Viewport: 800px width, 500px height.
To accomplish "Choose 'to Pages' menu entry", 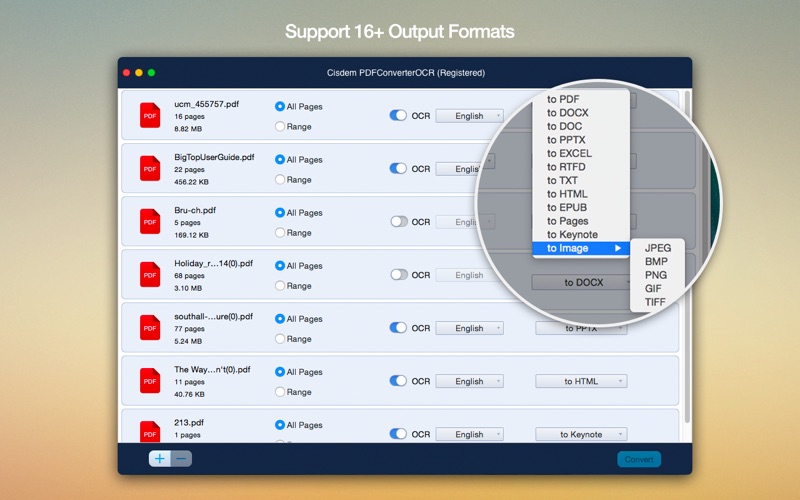I will click(581, 221).
